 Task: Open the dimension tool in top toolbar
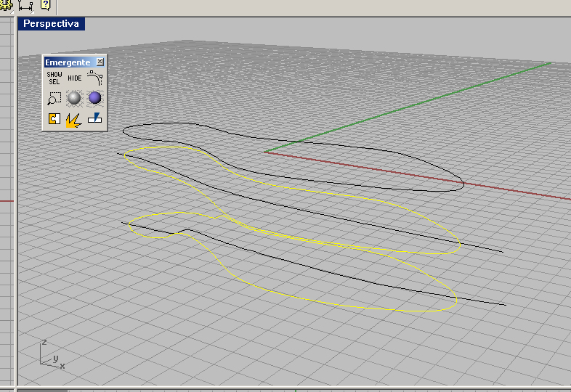[x=25, y=6]
